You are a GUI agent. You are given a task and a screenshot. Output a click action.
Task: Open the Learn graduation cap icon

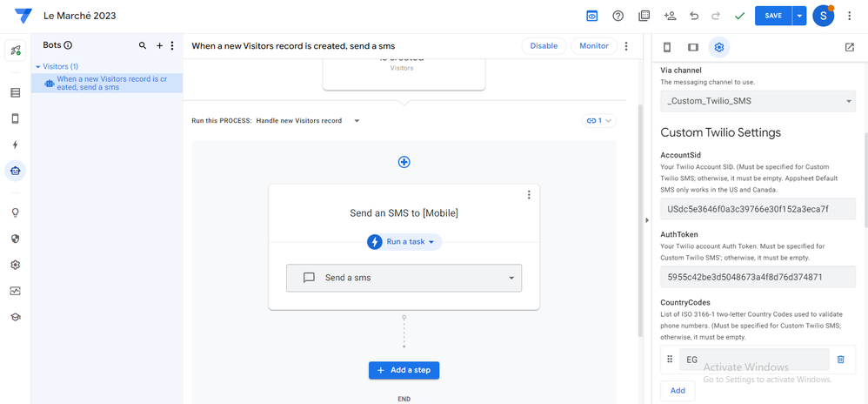tap(15, 317)
